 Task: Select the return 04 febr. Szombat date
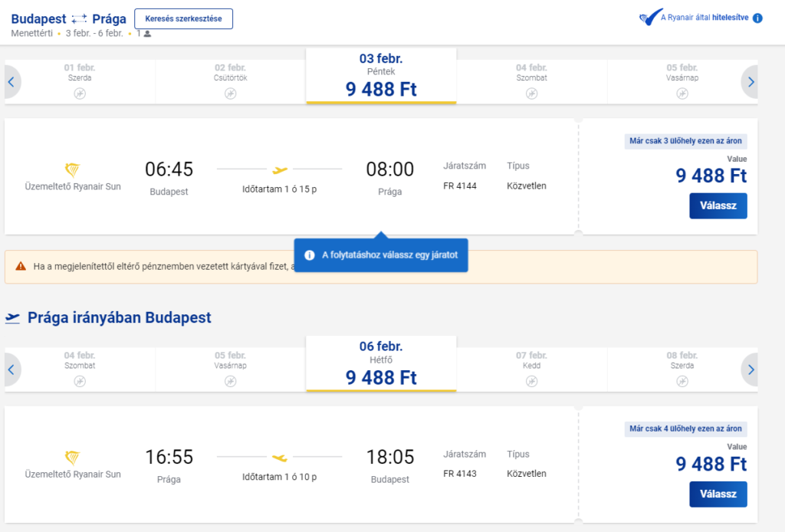coord(80,369)
